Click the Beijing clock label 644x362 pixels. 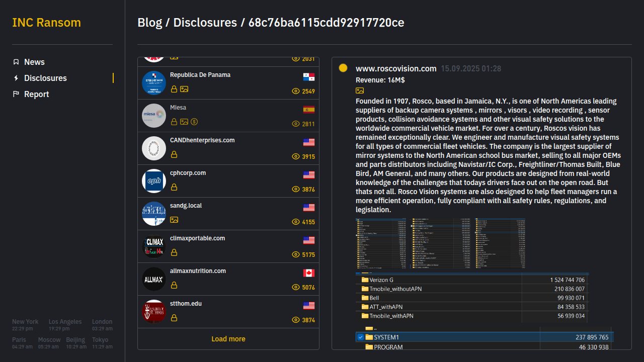[76, 340]
